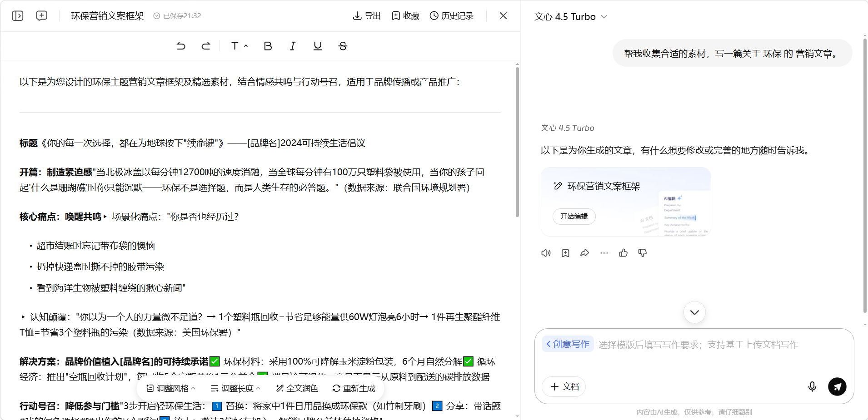Click the 核心痛点：唤醒共鸣 heading
The width and height of the screenshot is (868, 420).
tap(60, 217)
